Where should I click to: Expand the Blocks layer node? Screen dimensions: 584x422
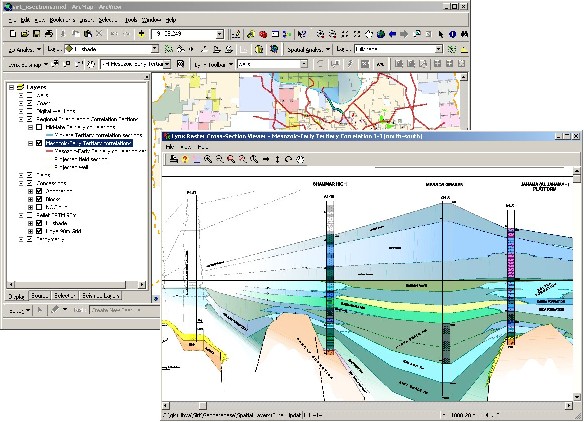coord(31,199)
